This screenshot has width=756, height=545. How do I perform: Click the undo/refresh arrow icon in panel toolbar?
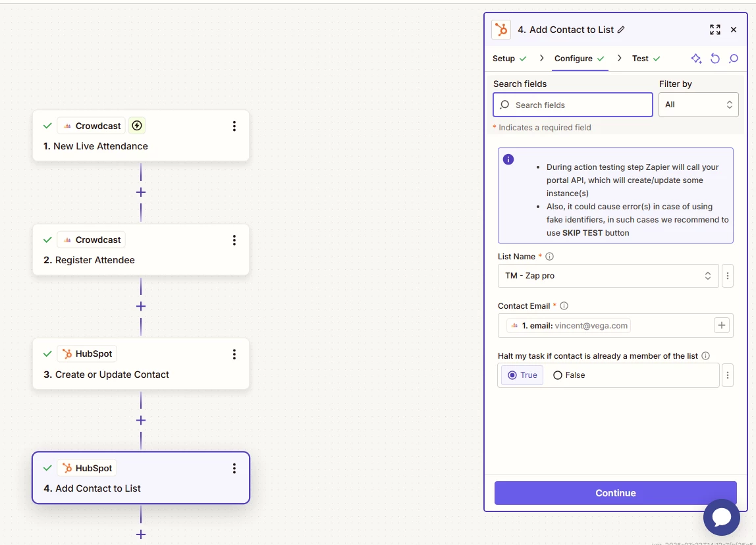[715, 59]
